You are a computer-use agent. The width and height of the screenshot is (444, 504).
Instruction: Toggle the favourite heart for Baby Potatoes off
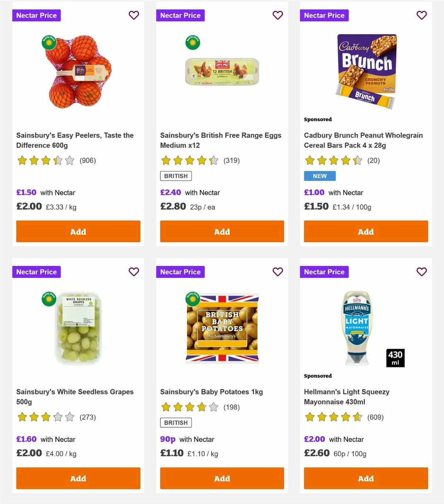(x=277, y=271)
